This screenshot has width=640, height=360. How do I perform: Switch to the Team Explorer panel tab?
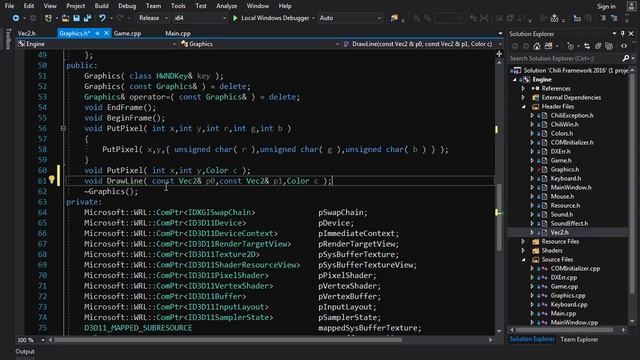(579, 340)
